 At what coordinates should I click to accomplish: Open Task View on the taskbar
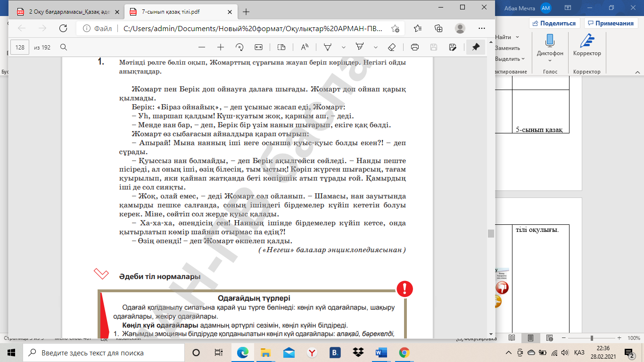coord(218,353)
